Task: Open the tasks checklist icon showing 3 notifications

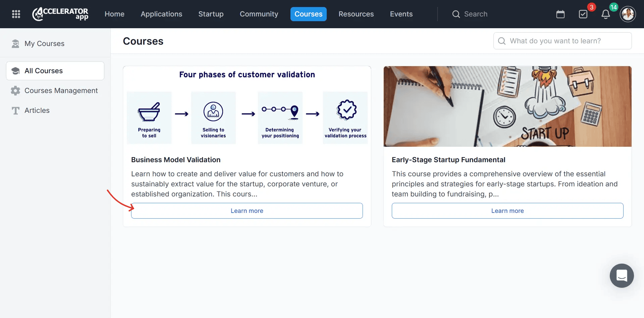Action: coord(583,14)
